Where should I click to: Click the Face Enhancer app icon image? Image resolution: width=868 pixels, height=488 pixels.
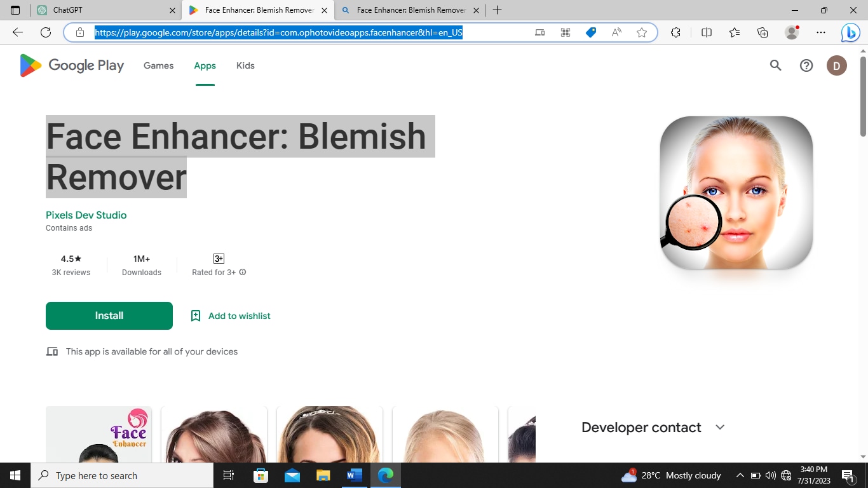pos(736,193)
